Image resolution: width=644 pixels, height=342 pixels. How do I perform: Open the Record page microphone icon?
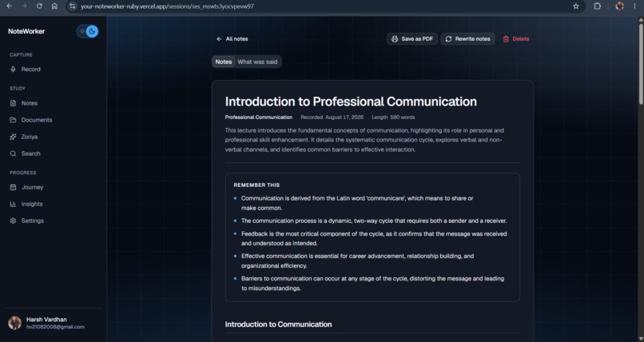point(13,69)
